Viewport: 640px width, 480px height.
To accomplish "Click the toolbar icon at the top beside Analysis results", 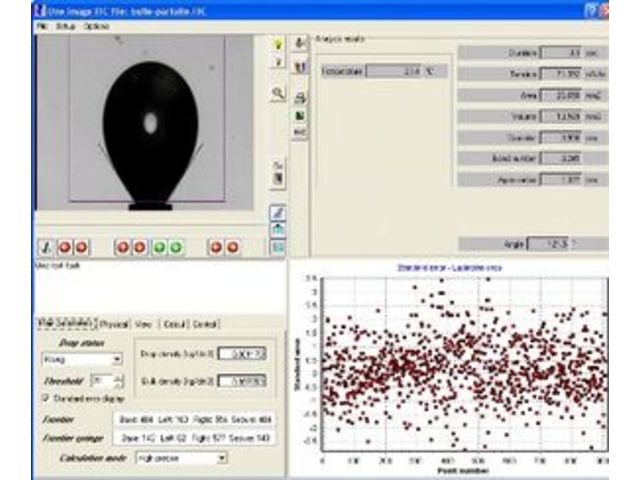I will click(300, 42).
